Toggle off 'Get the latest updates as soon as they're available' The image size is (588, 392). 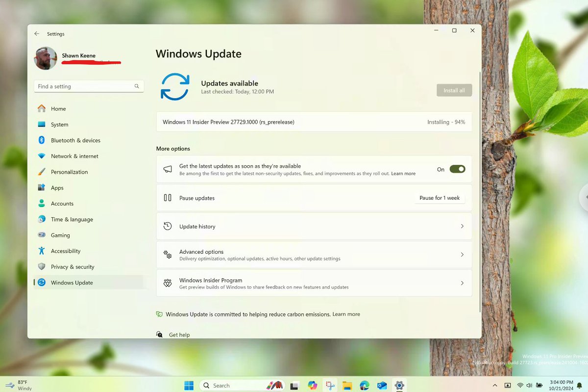coord(457,169)
